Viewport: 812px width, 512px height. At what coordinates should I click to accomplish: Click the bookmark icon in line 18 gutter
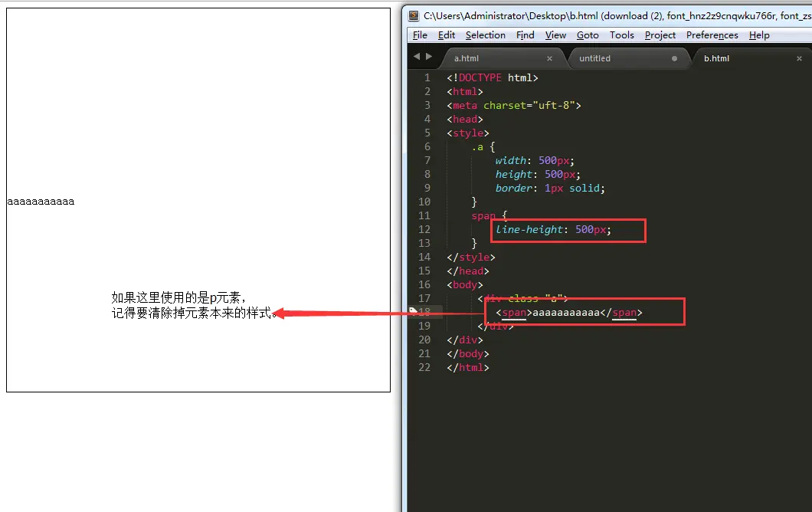[413, 310]
